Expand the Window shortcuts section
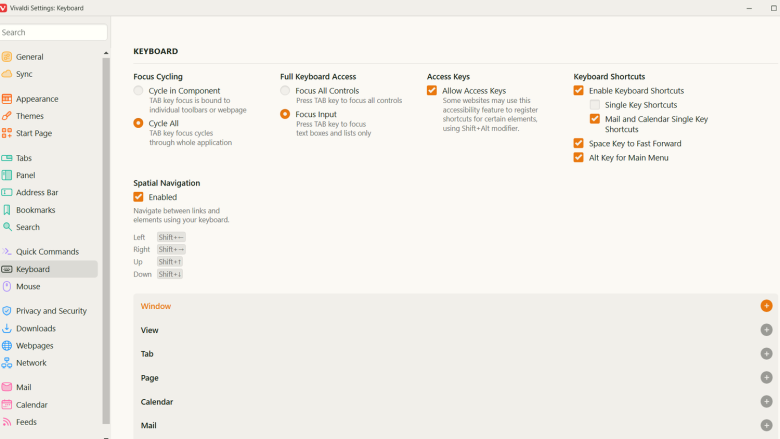780x439 pixels. tap(766, 306)
